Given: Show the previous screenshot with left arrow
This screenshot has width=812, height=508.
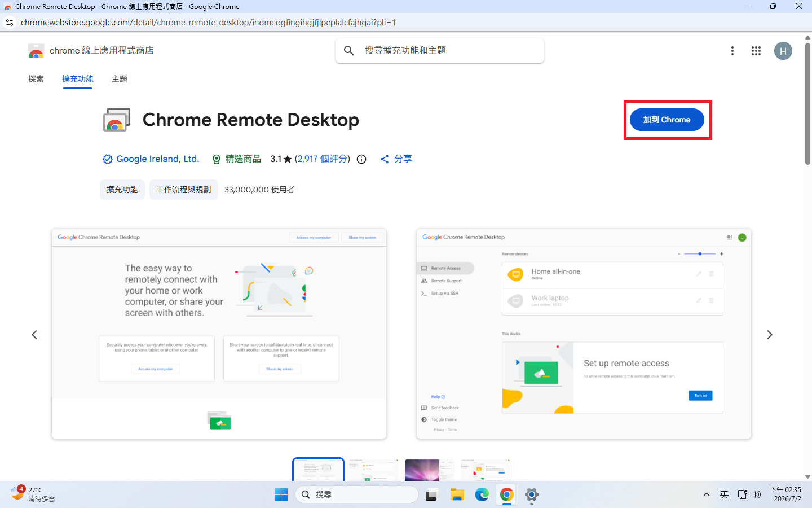Looking at the screenshot, I should pyautogui.click(x=34, y=335).
